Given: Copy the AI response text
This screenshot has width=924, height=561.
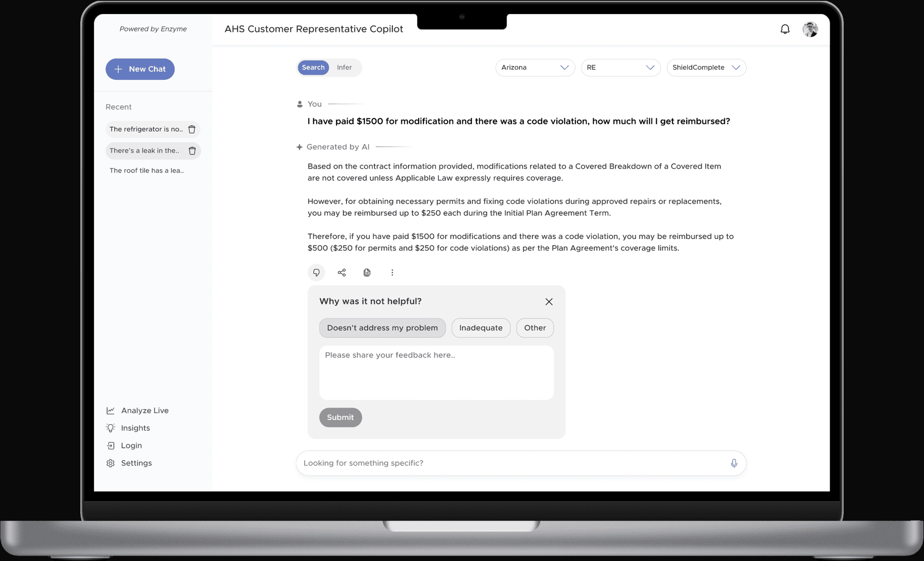Looking at the screenshot, I should [367, 272].
